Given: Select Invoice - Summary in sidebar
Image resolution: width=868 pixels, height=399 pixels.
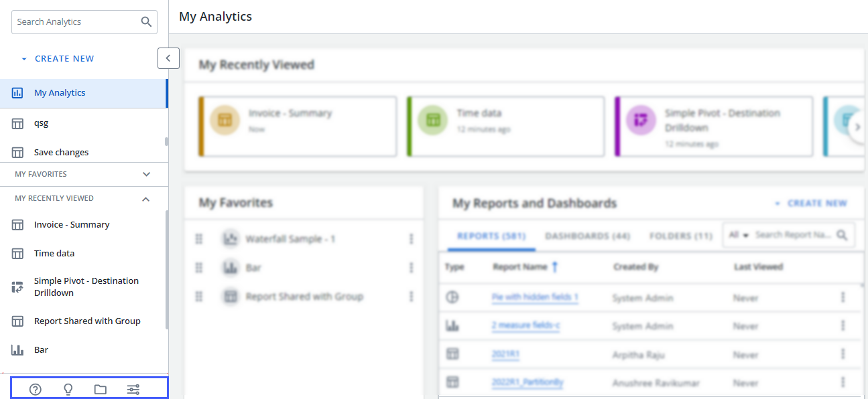Looking at the screenshot, I should (72, 225).
